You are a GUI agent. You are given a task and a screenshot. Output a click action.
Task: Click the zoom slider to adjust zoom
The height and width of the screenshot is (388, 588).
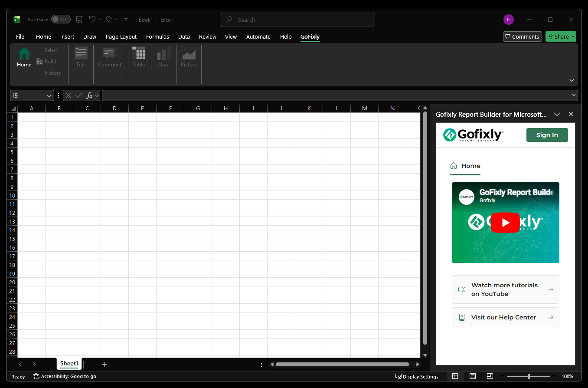pyautogui.click(x=528, y=376)
